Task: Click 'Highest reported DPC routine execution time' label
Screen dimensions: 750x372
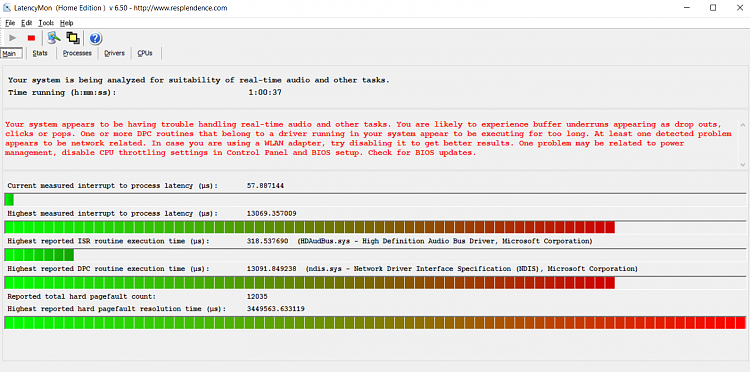Action: [108, 269]
